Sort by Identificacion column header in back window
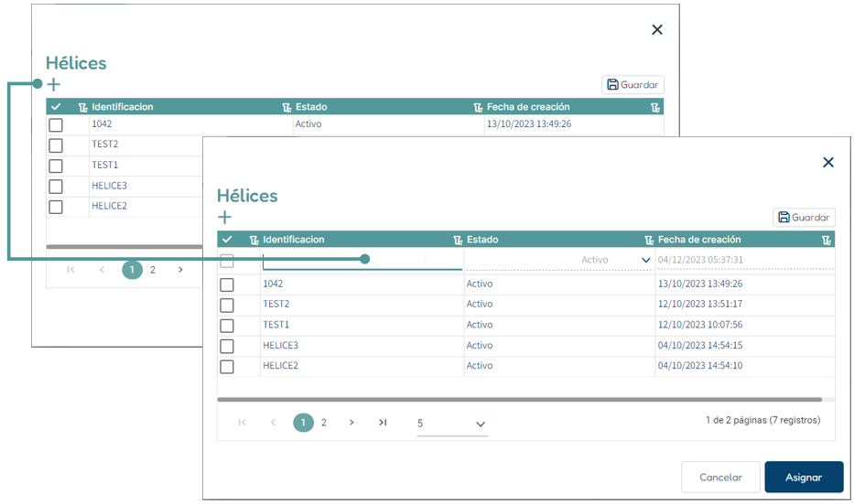The height and width of the screenshot is (504, 854). tap(123, 107)
